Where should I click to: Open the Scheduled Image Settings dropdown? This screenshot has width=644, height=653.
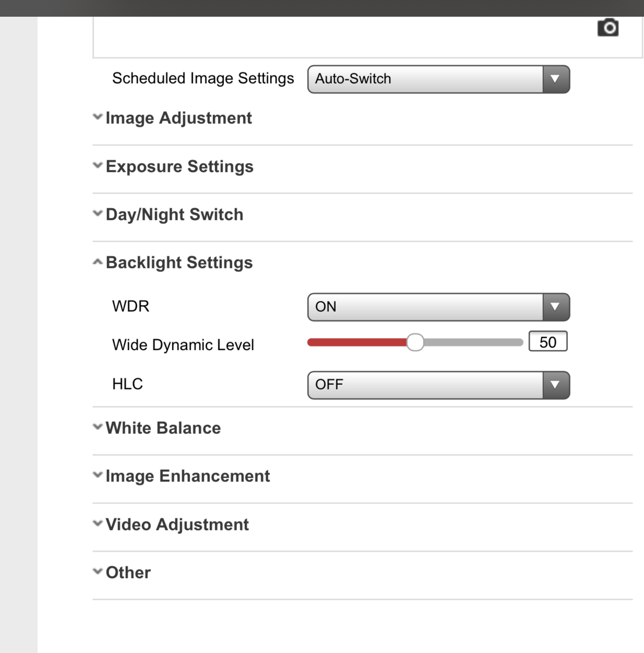click(x=438, y=79)
